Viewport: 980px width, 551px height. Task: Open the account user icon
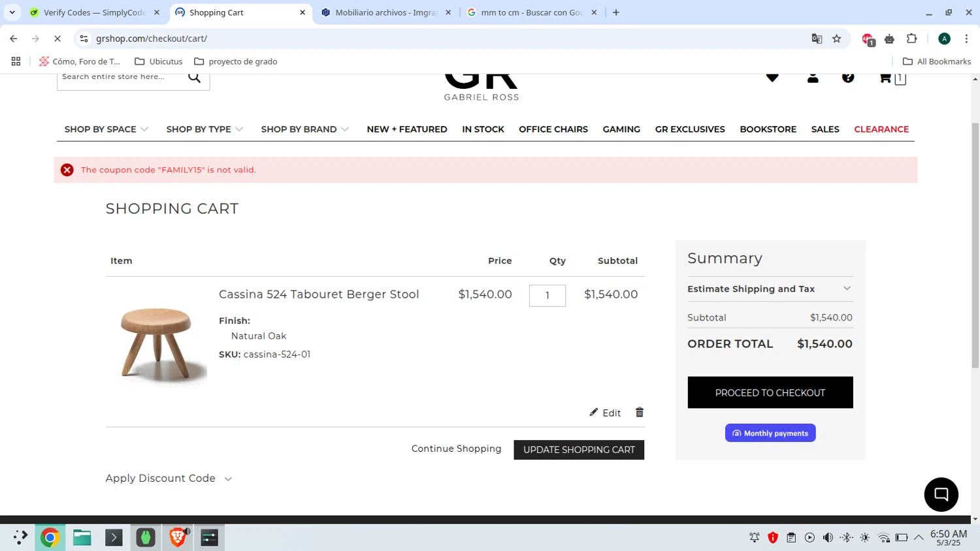813,78
